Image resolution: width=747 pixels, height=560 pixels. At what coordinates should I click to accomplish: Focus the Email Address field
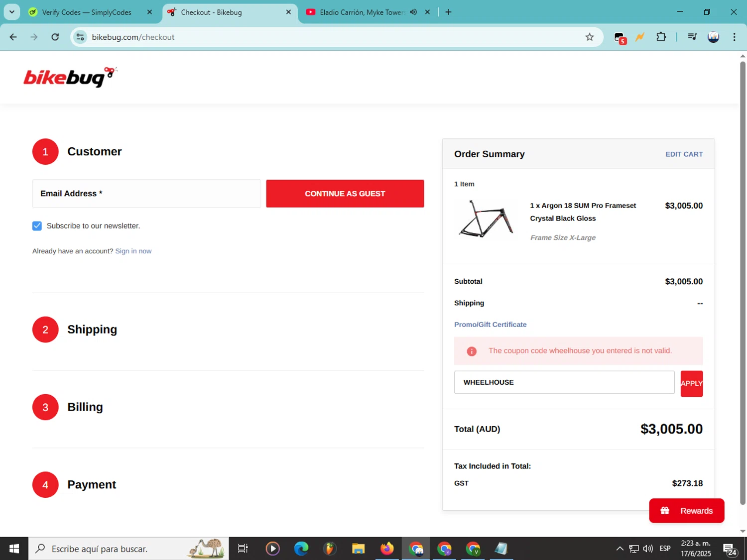pos(146,194)
